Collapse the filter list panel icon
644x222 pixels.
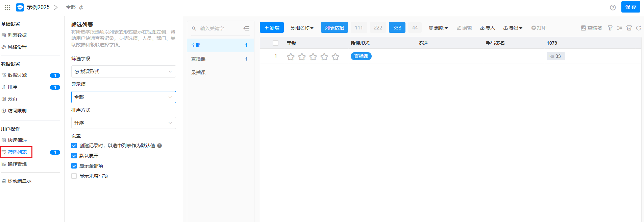click(x=246, y=28)
